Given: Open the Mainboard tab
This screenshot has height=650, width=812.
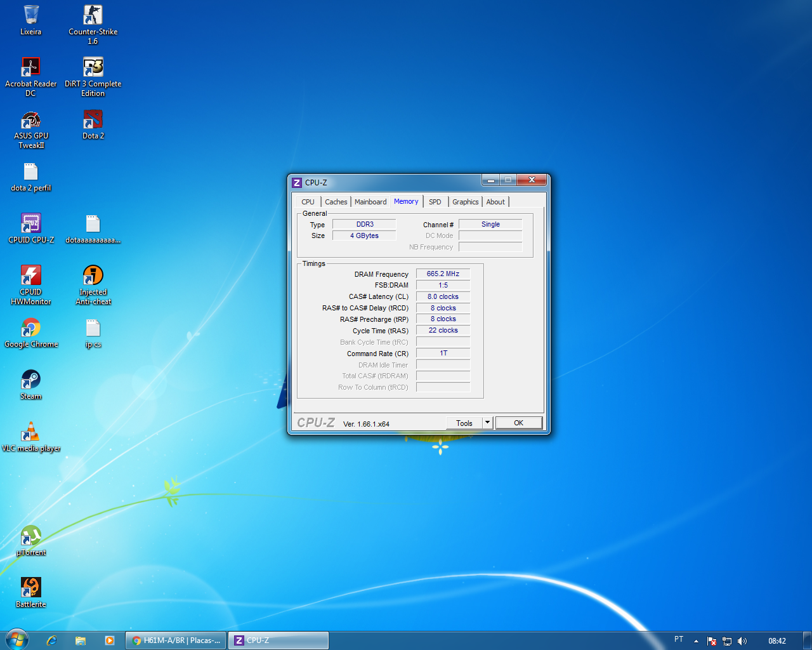Looking at the screenshot, I should point(370,202).
